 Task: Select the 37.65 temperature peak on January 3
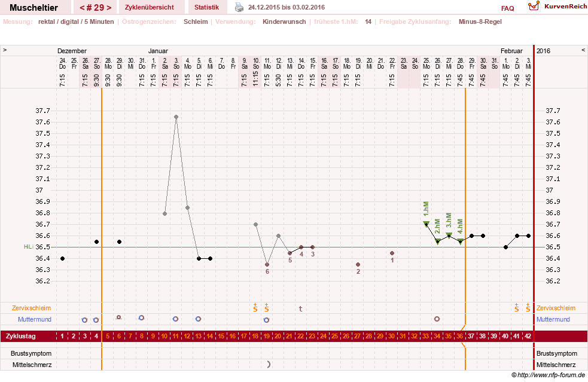click(176, 117)
